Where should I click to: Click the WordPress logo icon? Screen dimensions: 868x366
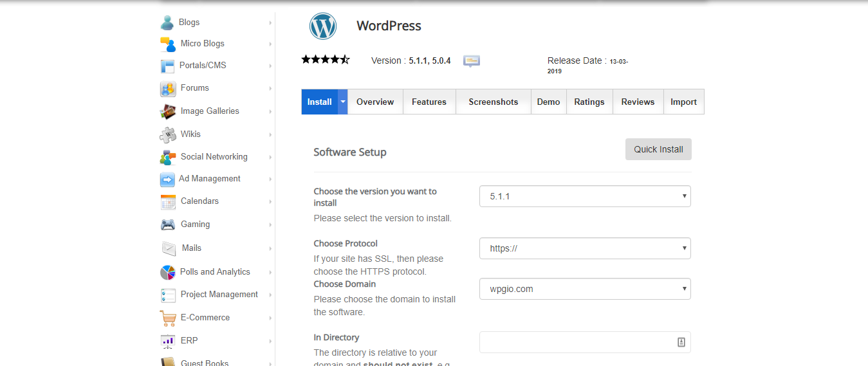click(x=323, y=26)
